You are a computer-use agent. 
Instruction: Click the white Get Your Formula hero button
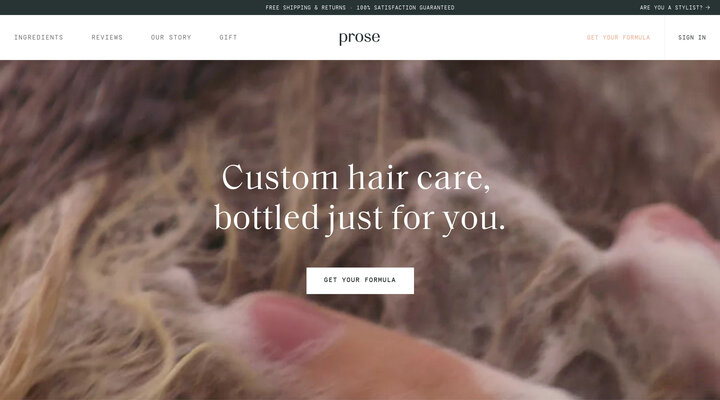pyautogui.click(x=360, y=280)
